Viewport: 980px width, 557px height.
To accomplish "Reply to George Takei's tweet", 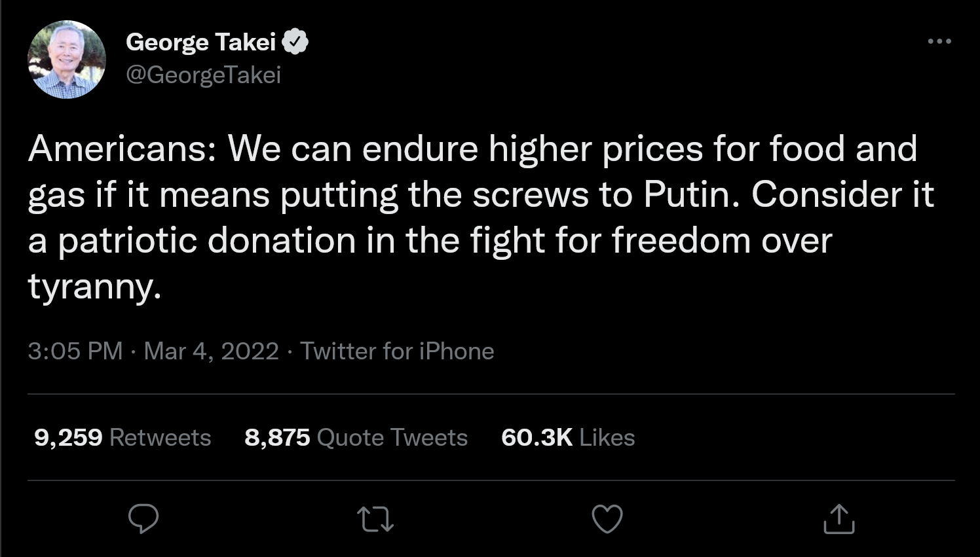I will point(143,519).
